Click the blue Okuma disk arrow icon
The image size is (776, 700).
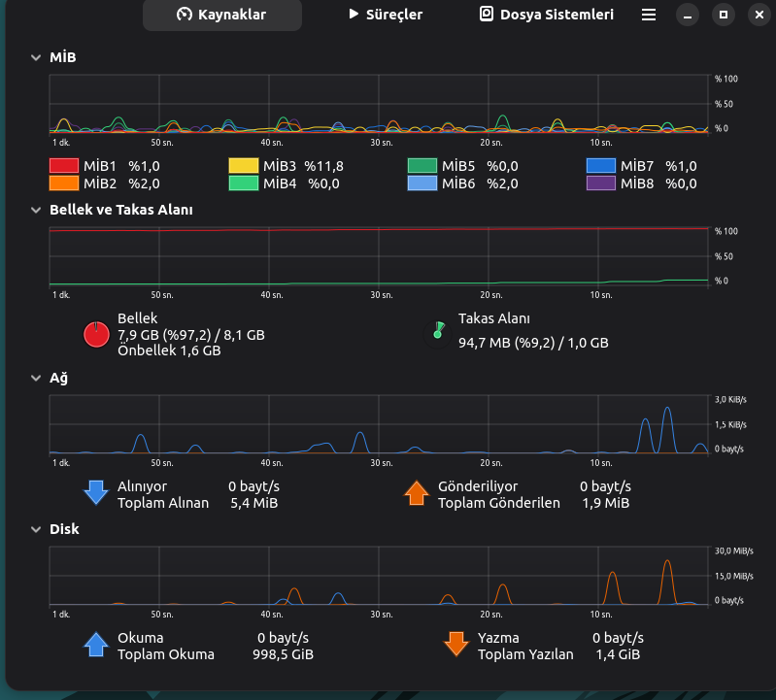pos(96,645)
